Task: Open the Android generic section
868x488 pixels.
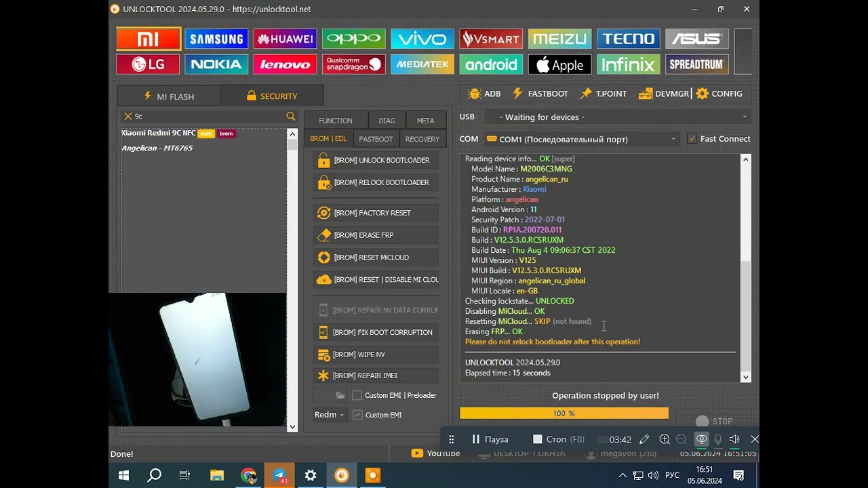Action: click(491, 64)
